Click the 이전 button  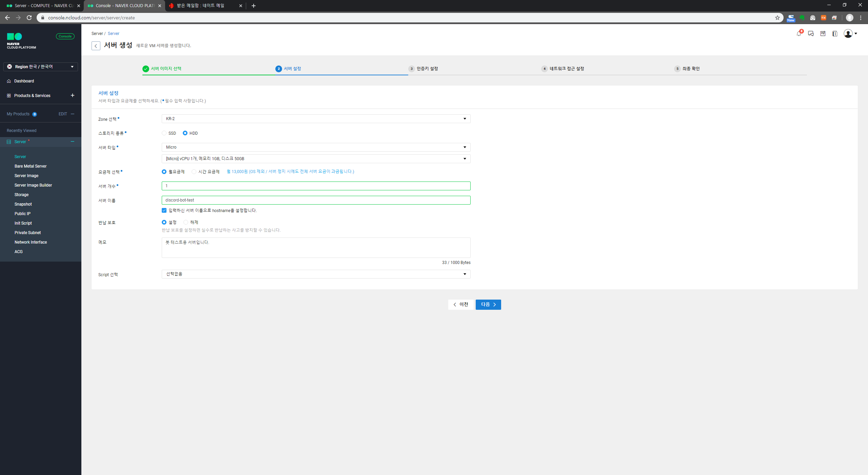click(460, 304)
